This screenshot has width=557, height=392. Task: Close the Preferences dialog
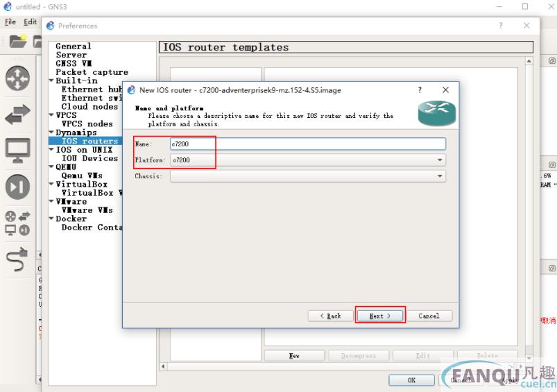(526, 26)
